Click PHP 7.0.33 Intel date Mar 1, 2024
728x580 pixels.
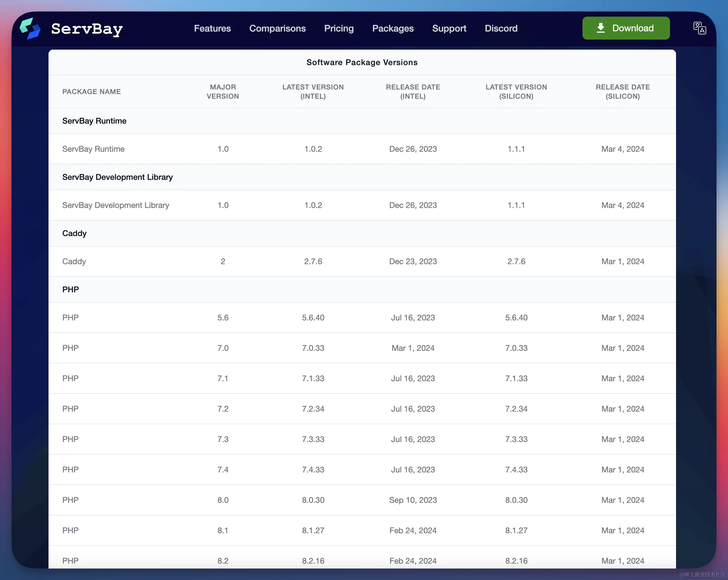(x=413, y=348)
